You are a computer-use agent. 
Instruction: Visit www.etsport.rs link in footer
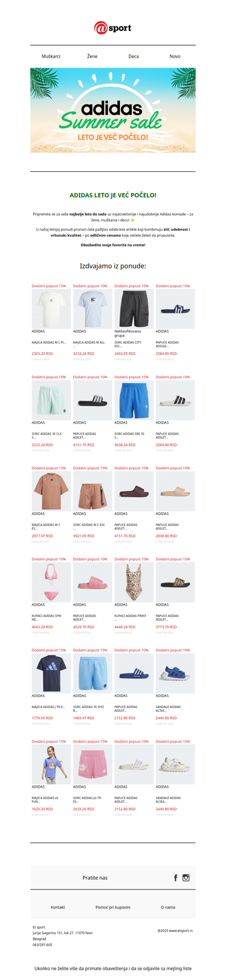pos(181,930)
